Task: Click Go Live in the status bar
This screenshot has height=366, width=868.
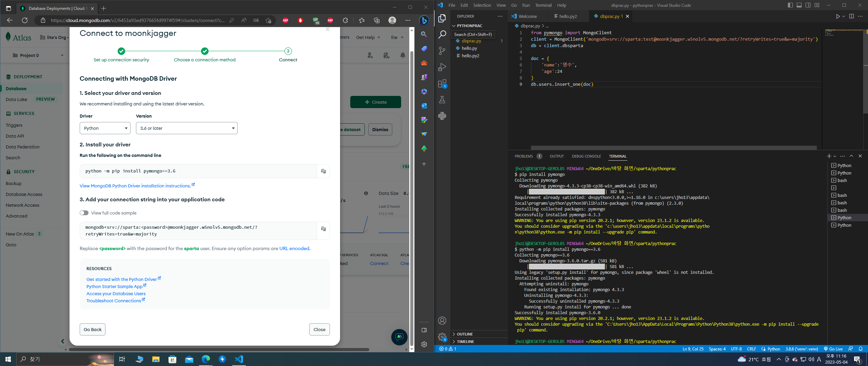Action: (833, 349)
